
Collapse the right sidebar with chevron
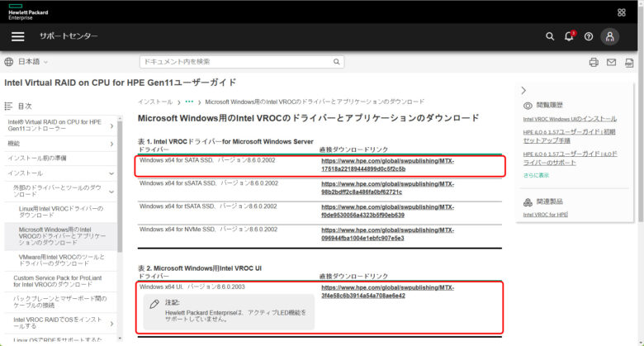[523, 90]
